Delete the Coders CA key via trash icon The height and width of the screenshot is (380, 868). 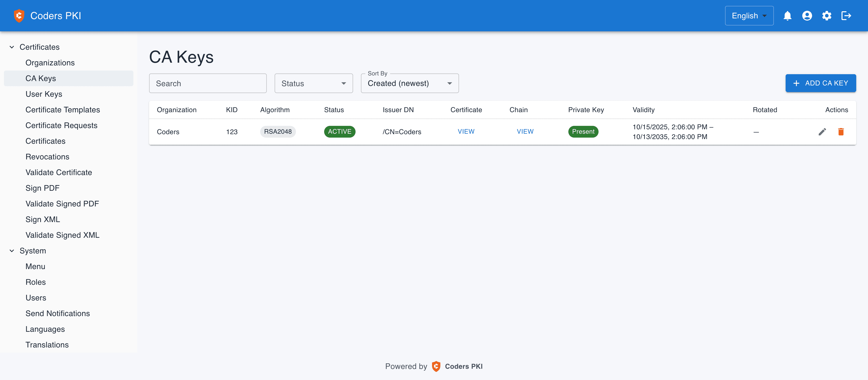(841, 131)
